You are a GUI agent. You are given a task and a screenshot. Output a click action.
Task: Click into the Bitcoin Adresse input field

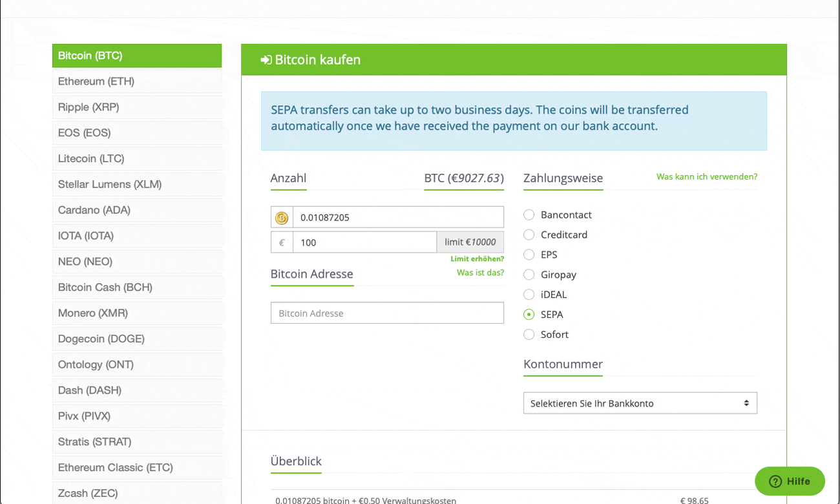pyautogui.click(x=387, y=313)
